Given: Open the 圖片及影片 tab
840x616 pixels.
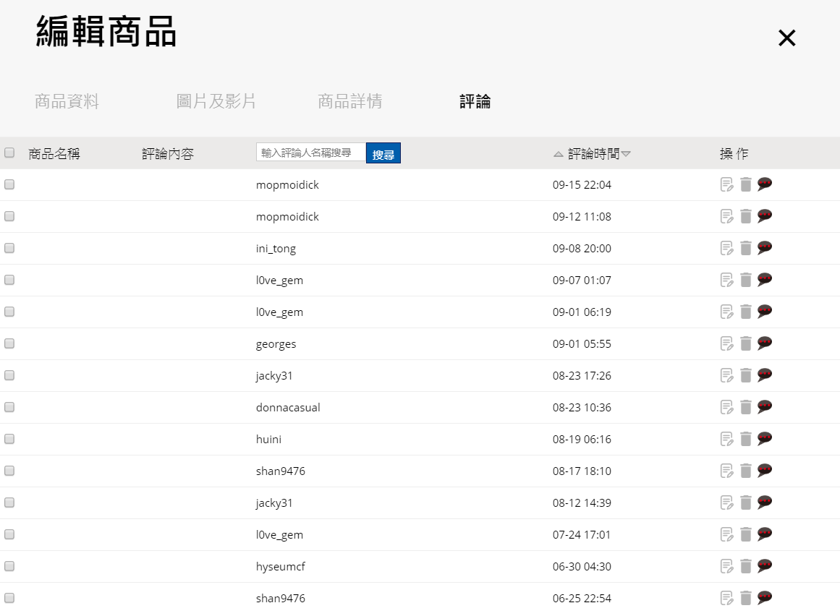Looking at the screenshot, I should click(216, 101).
